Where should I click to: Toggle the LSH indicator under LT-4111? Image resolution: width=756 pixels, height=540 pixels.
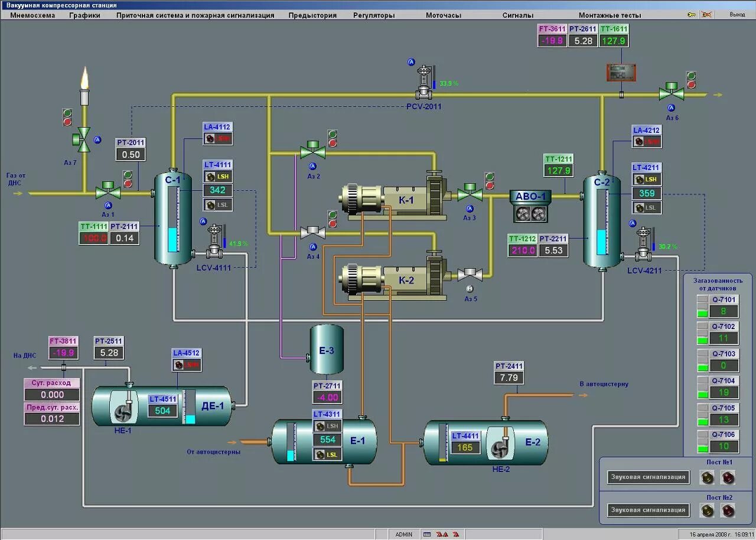tap(218, 177)
